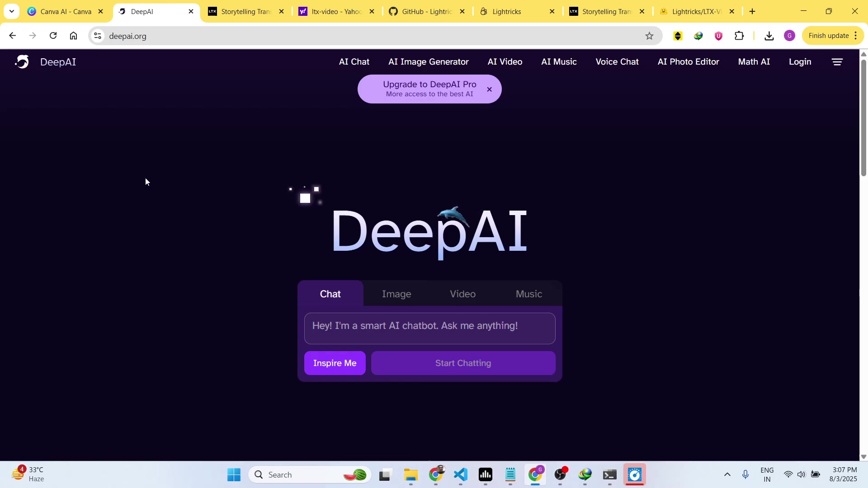Reload the deepai.org page
The width and height of the screenshot is (868, 488).
pos(53,36)
